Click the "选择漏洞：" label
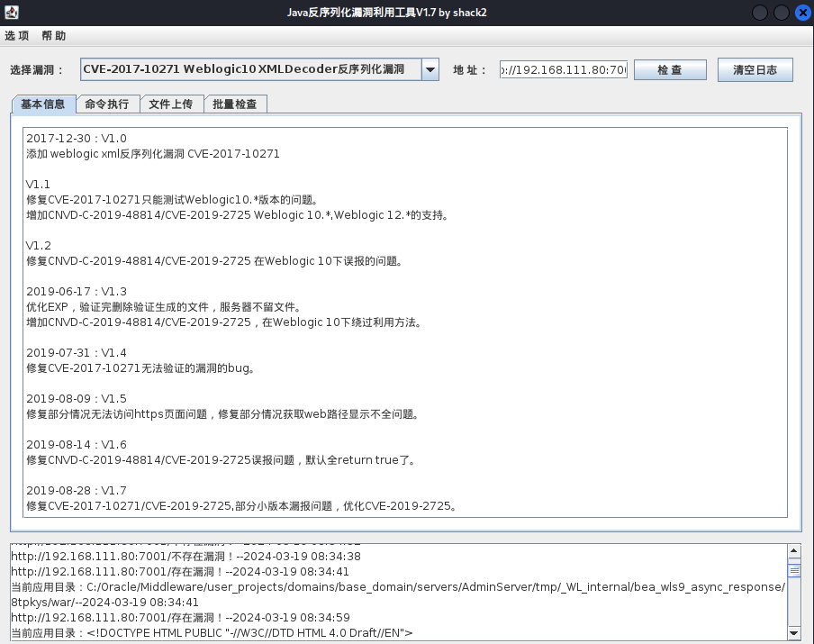 click(36, 70)
